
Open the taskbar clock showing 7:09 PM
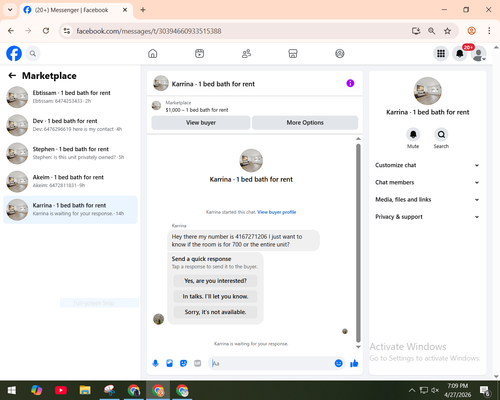tap(457, 390)
